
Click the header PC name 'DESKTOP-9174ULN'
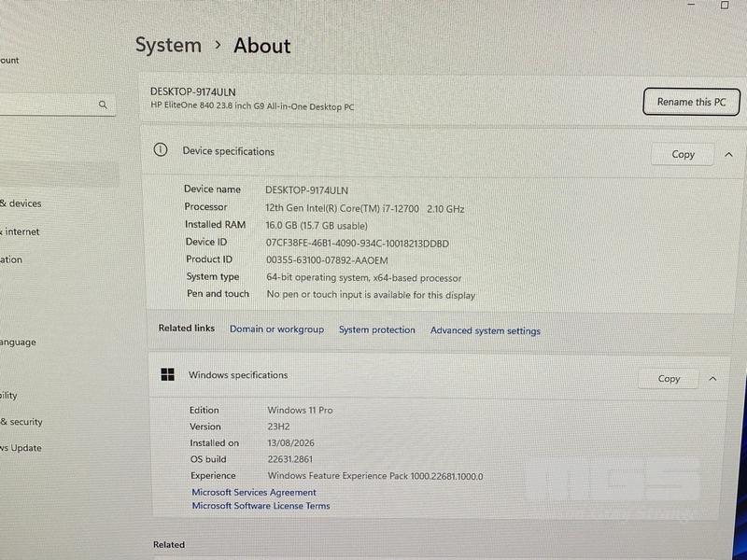tap(193, 91)
